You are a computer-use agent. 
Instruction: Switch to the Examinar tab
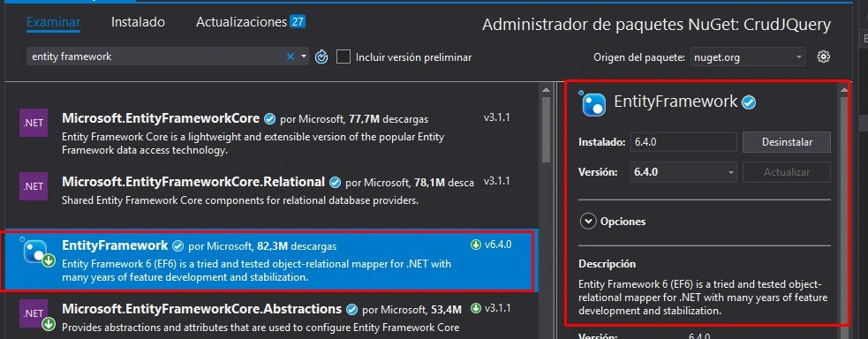click(54, 22)
